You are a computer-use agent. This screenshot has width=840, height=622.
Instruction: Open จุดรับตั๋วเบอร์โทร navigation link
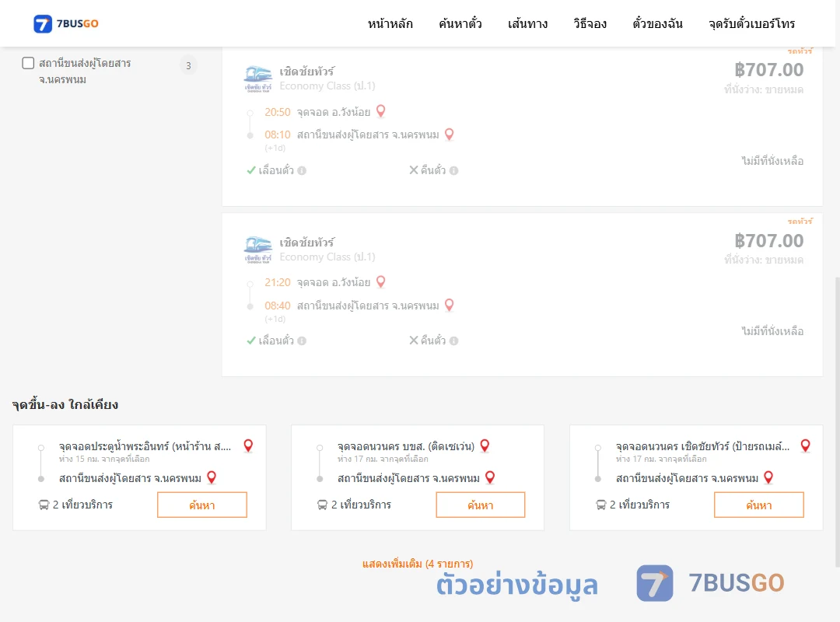[x=751, y=23]
